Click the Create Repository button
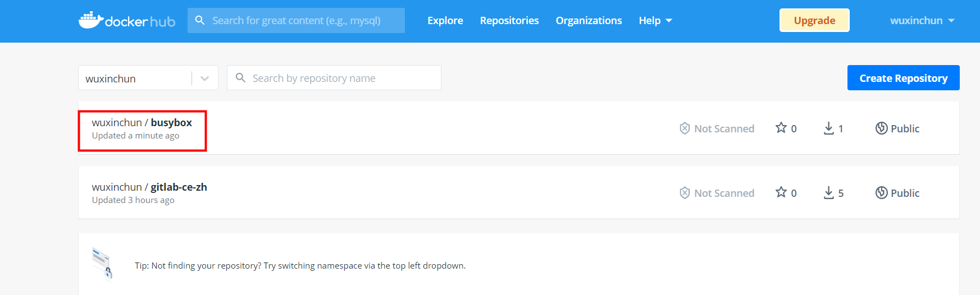 click(x=903, y=78)
